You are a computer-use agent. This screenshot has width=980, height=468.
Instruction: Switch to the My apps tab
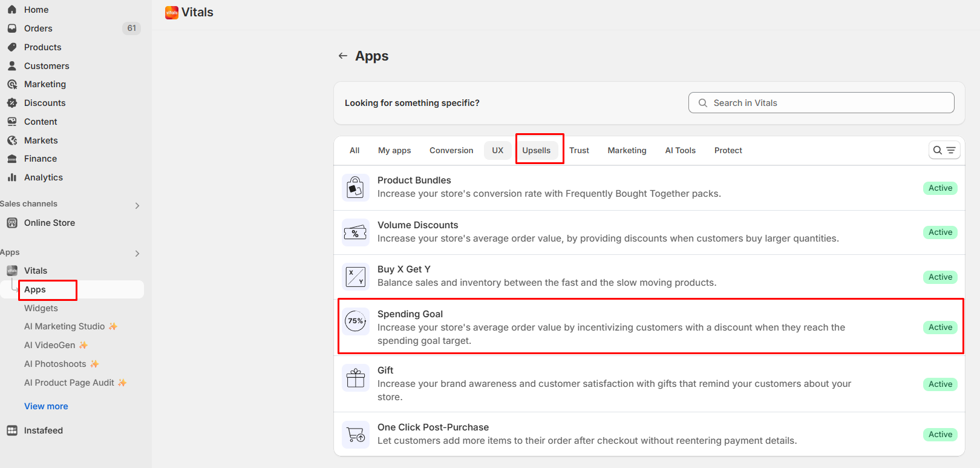(394, 150)
